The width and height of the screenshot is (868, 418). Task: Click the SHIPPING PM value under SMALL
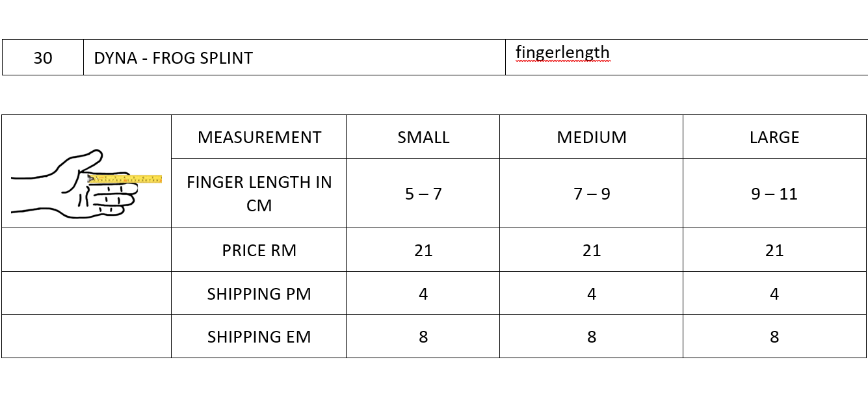pyautogui.click(x=423, y=294)
